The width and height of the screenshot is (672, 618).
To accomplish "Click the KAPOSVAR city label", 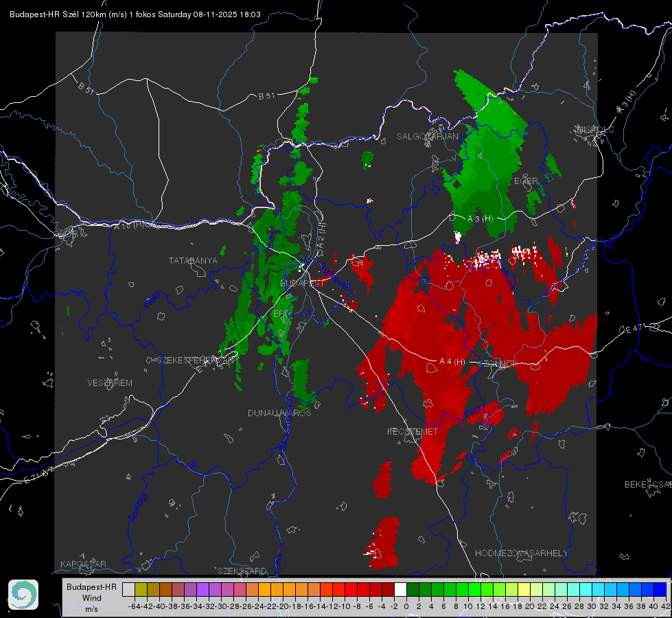I will [83, 564].
